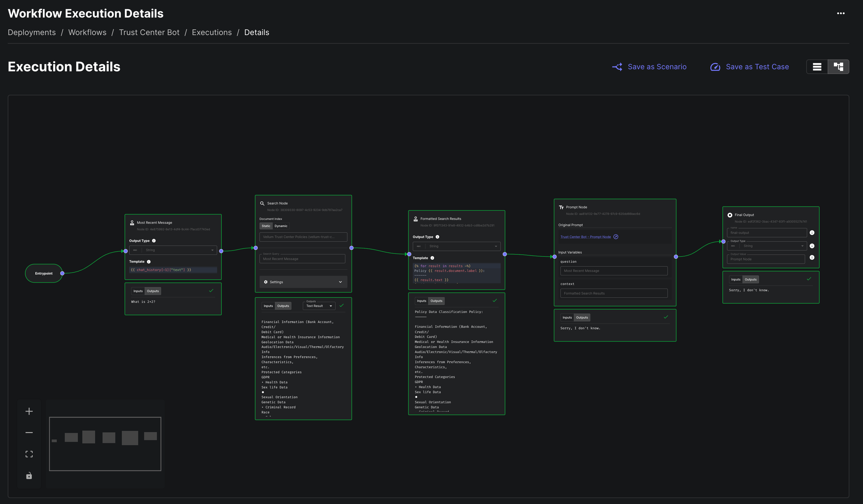Fit workflow view to screen

pyautogui.click(x=29, y=454)
